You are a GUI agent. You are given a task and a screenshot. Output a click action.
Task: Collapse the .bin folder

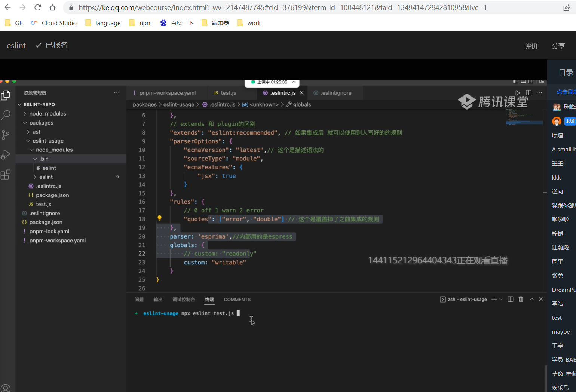coord(44,159)
